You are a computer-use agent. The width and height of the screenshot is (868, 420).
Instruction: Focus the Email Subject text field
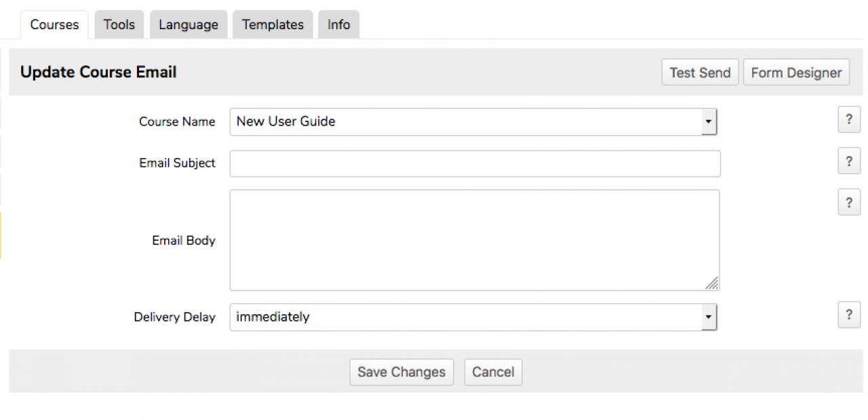click(x=475, y=164)
